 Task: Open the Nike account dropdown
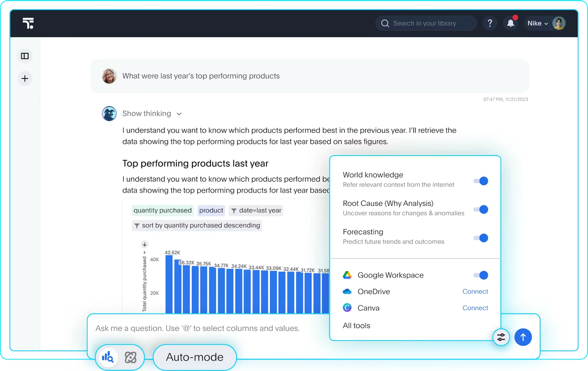[538, 23]
